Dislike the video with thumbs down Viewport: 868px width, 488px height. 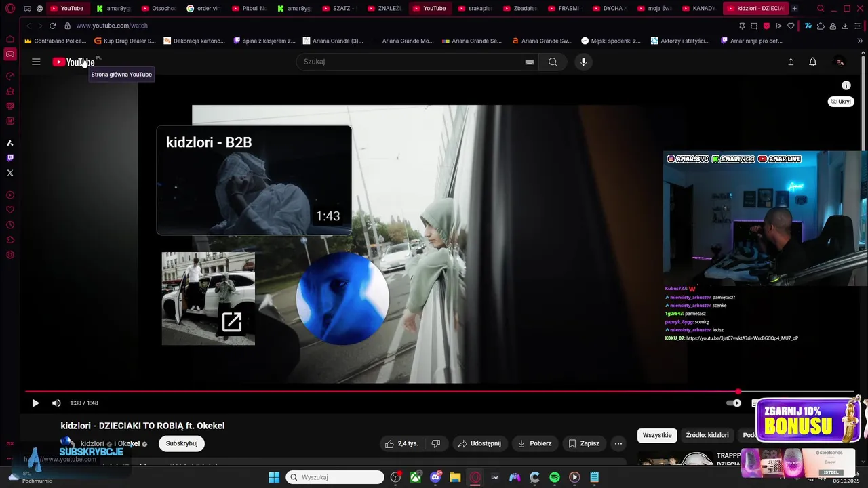click(x=436, y=443)
